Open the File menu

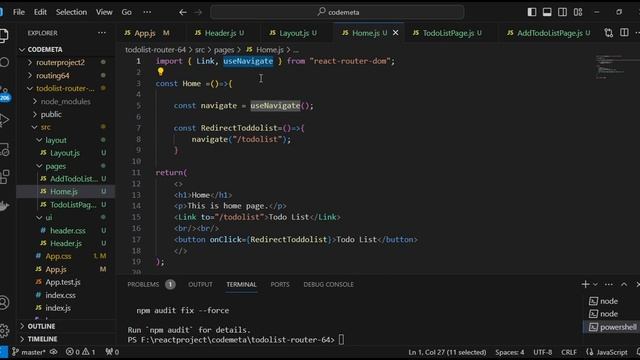click(19, 12)
